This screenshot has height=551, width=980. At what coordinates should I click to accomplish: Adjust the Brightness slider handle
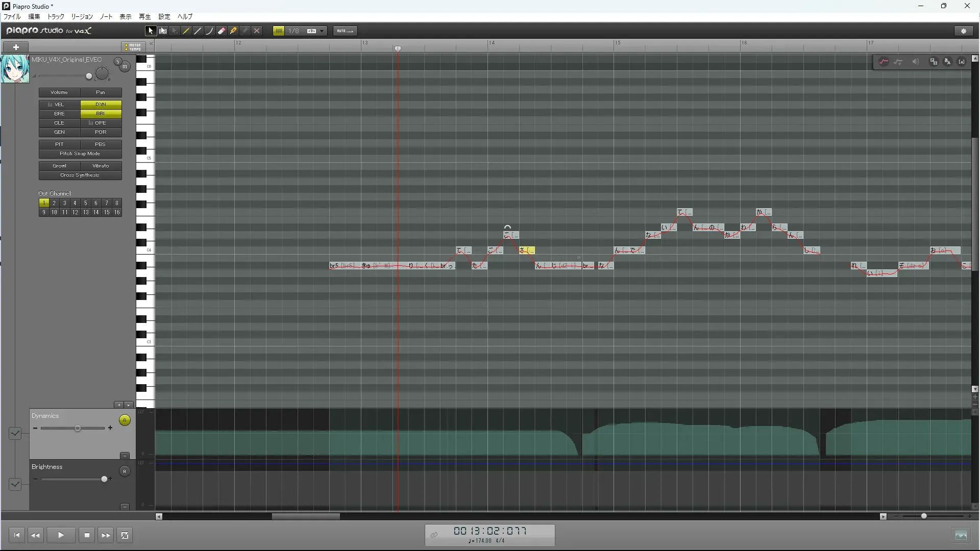(x=105, y=479)
